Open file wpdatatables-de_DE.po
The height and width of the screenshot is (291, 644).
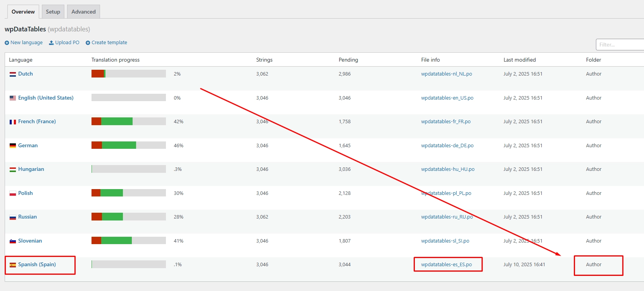click(x=447, y=145)
